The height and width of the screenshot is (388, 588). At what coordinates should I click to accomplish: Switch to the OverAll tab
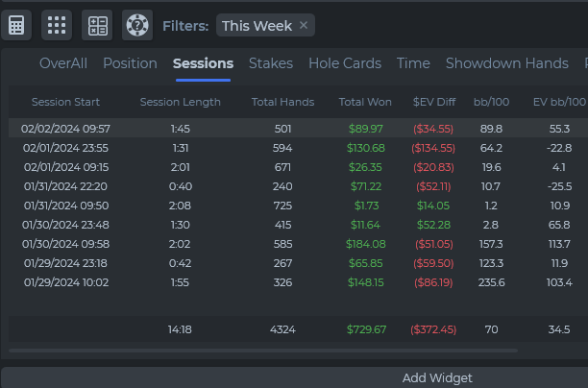pyautogui.click(x=63, y=63)
